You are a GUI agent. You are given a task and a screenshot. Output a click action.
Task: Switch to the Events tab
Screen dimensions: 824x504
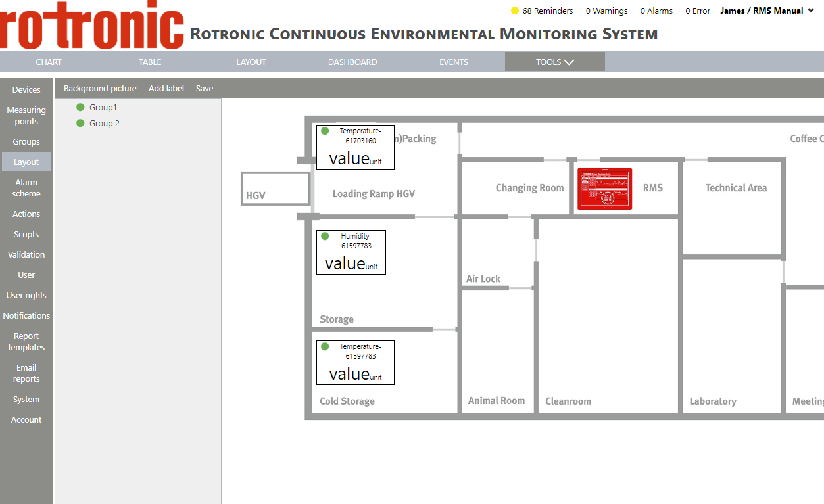click(454, 62)
